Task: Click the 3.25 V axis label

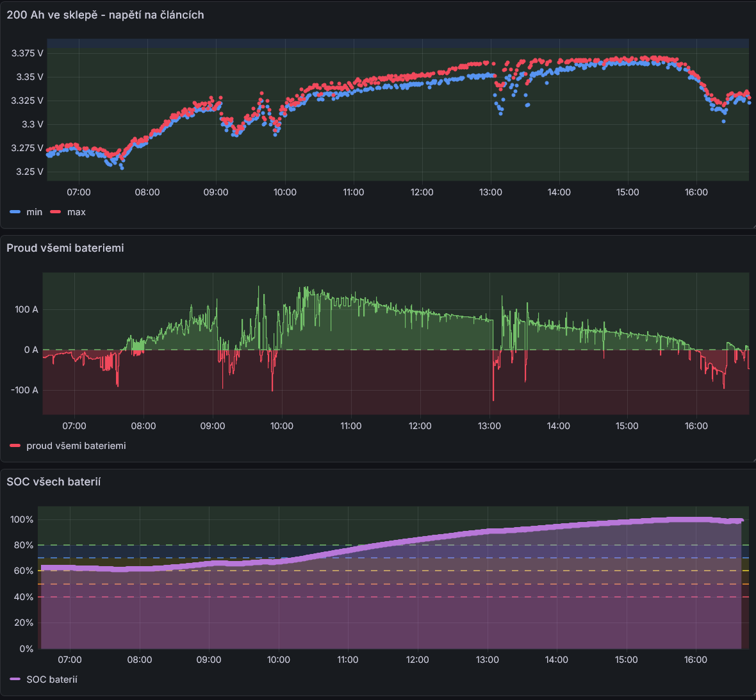Action: (x=29, y=172)
